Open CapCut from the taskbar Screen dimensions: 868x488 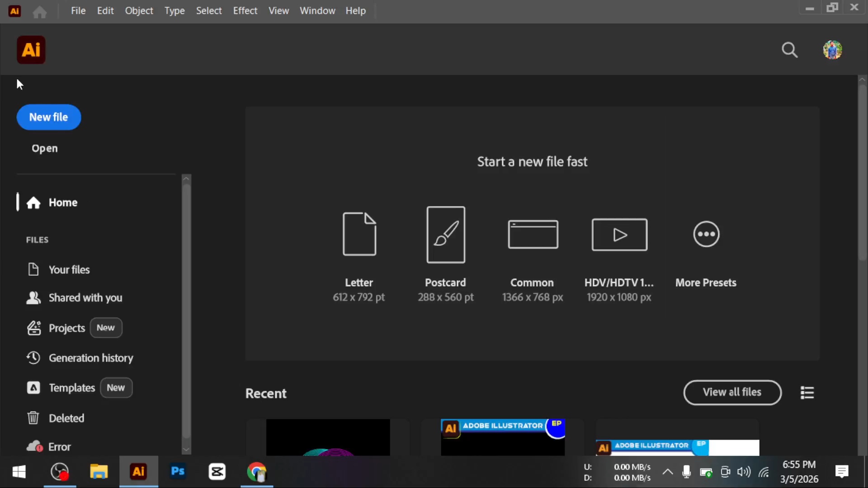click(x=217, y=472)
